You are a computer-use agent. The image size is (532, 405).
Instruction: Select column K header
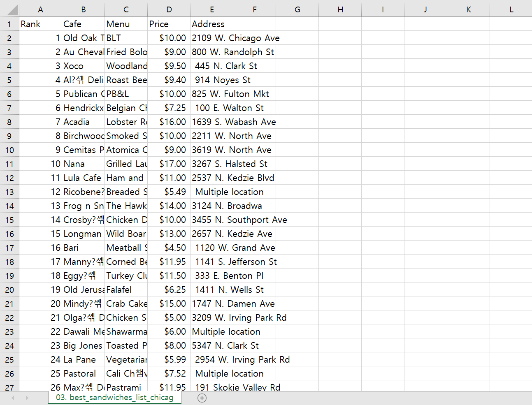click(x=468, y=9)
